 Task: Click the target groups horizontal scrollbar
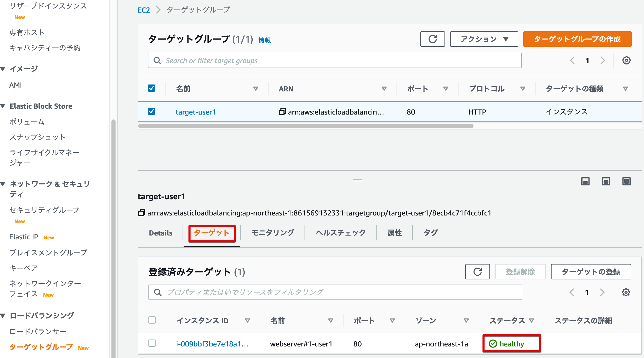306,126
